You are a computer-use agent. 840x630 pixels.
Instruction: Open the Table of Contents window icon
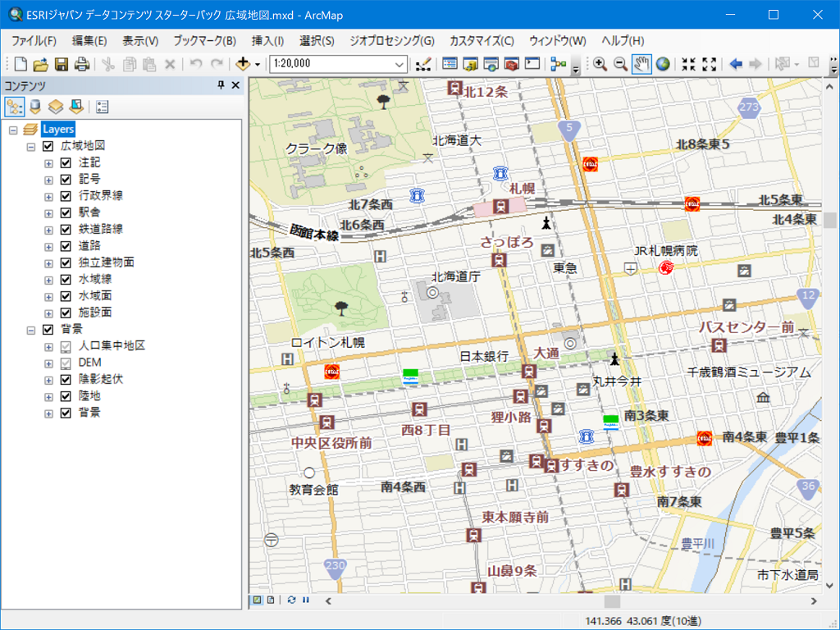450,64
